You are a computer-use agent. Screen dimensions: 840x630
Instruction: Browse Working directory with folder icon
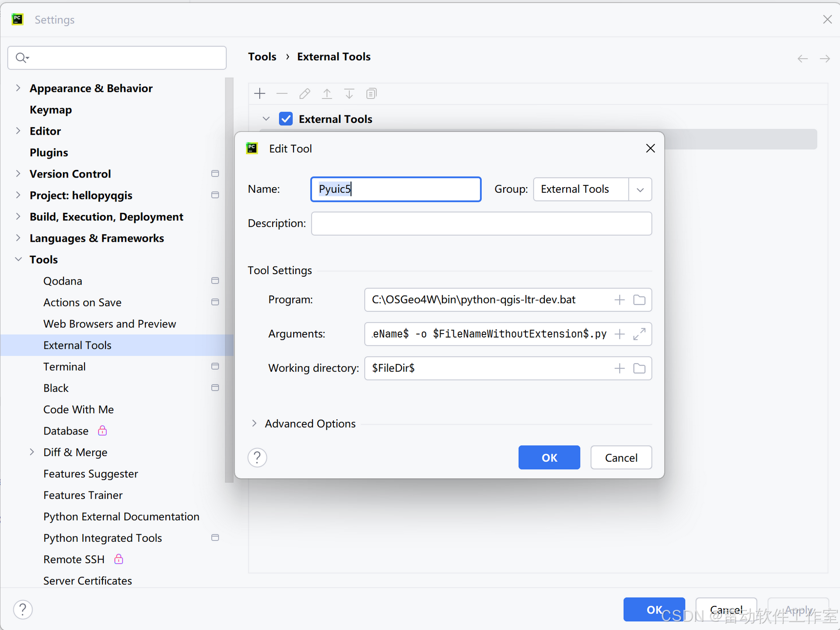[639, 368]
